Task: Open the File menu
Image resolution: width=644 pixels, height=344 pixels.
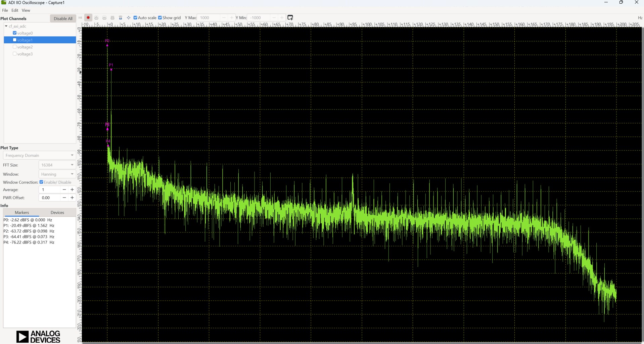Action: (x=5, y=10)
